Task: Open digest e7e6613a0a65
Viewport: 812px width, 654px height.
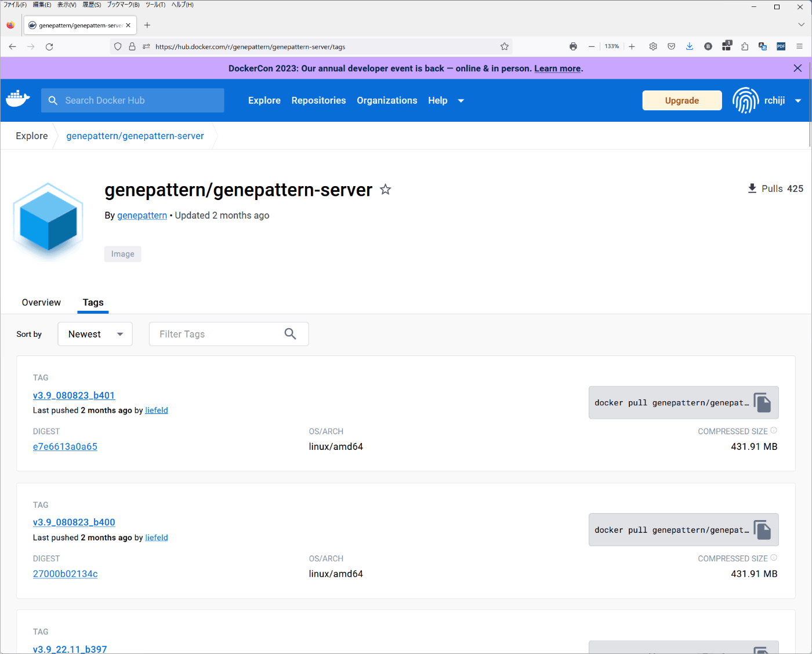Action: 65,446
